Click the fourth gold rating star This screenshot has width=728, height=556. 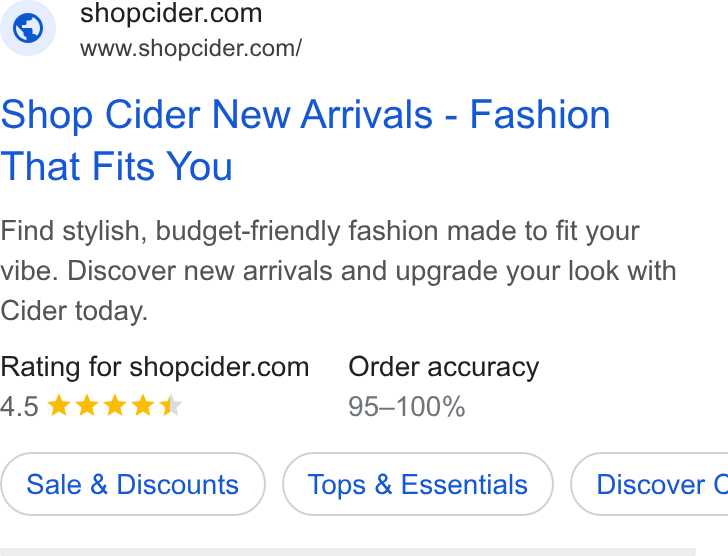(143, 406)
